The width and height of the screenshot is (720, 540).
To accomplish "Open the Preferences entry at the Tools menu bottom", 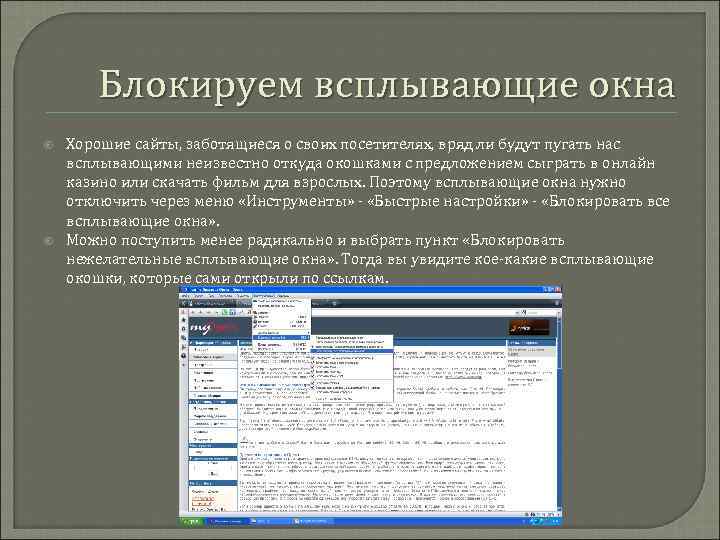I will click(281, 349).
